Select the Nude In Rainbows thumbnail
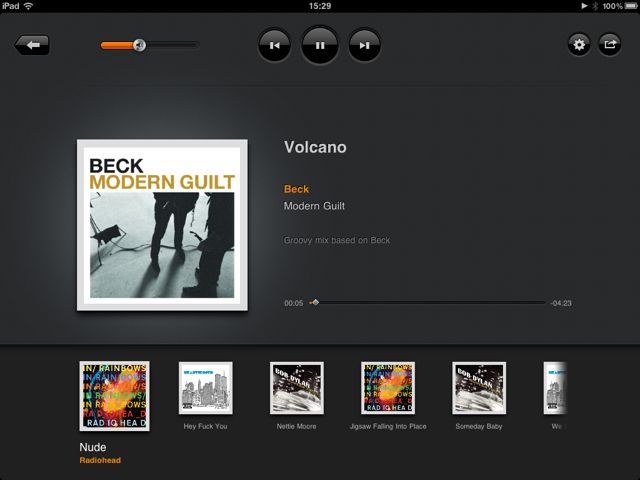The image size is (640, 480). [114, 396]
